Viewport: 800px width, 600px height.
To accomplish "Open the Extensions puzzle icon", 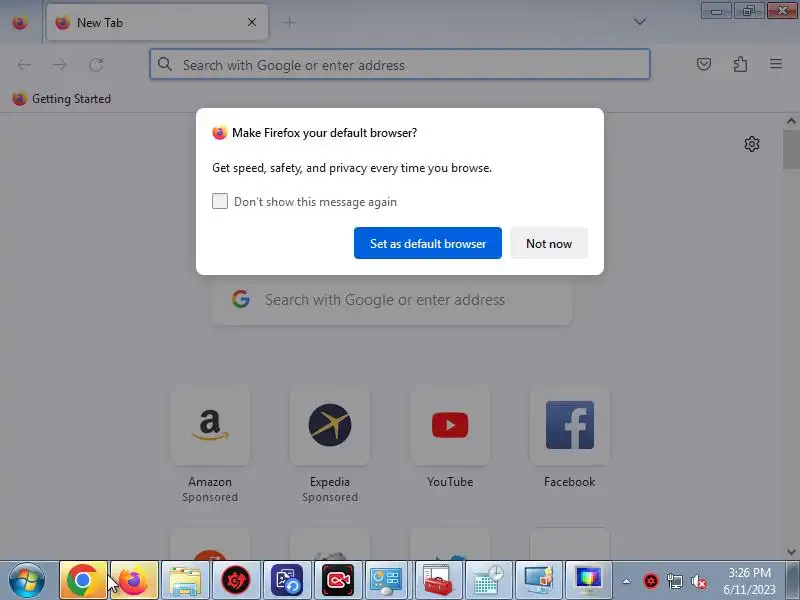I will (x=740, y=64).
